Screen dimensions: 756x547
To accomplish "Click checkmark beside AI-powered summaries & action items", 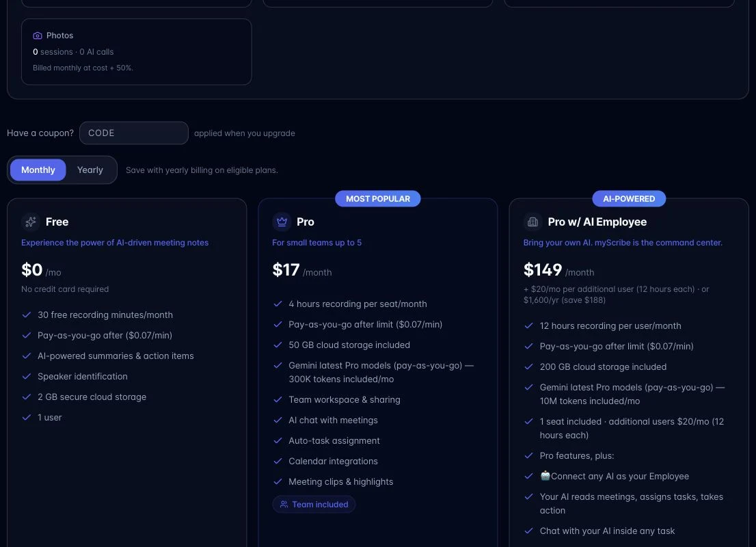I will [x=27, y=356].
